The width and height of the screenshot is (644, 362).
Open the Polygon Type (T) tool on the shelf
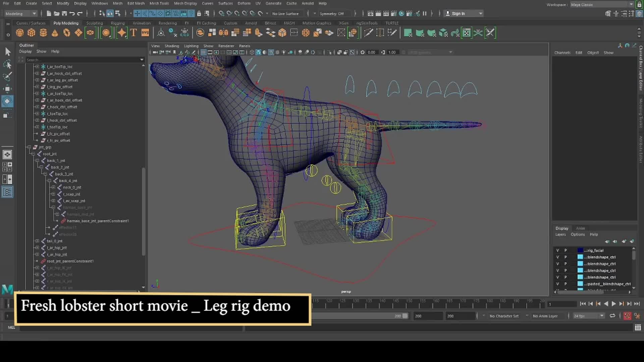[133, 33]
